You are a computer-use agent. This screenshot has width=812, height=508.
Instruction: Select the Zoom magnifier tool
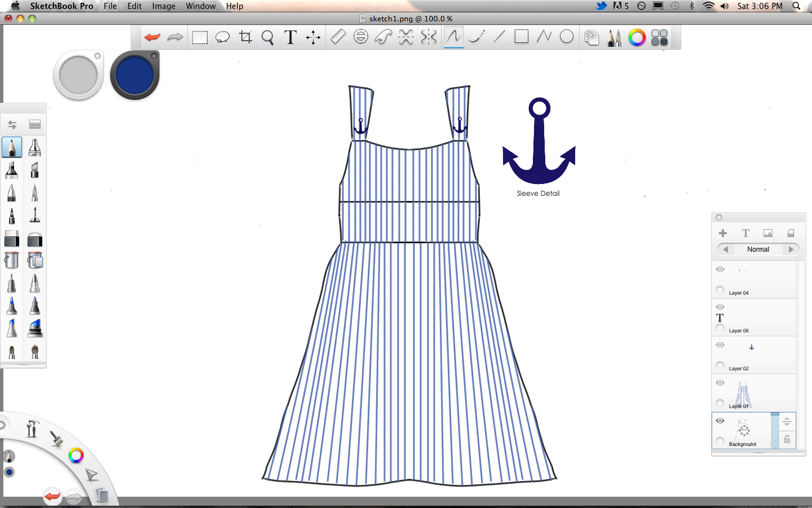tap(268, 38)
